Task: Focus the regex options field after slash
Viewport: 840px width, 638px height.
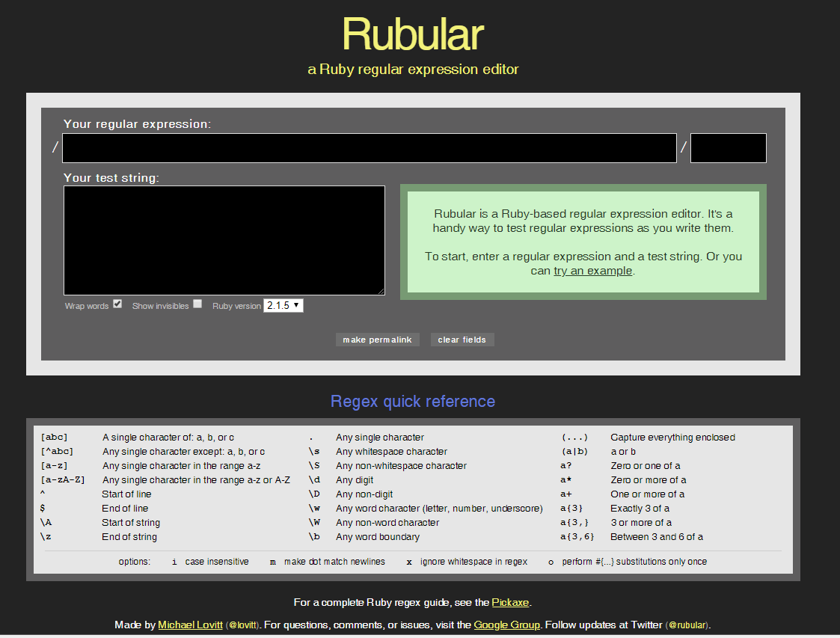Action: (x=728, y=148)
